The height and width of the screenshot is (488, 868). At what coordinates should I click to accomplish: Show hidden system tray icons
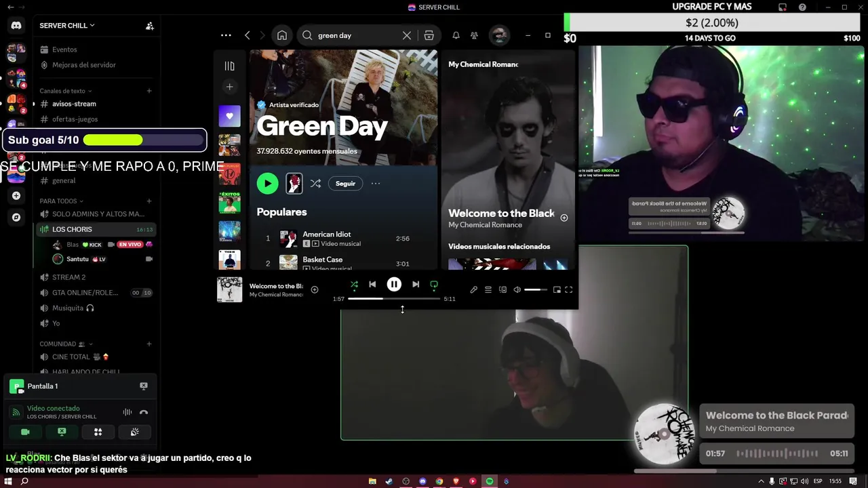coord(761,481)
